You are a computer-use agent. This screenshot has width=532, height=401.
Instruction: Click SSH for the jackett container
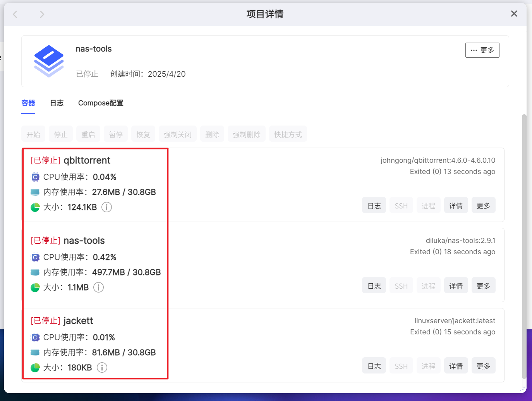(x=401, y=366)
